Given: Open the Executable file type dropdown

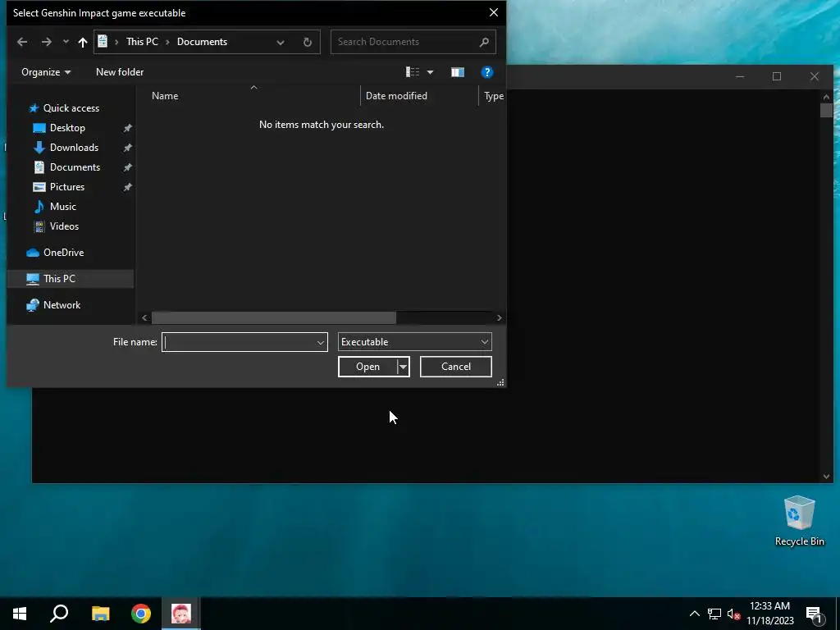Looking at the screenshot, I should coord(414,342).
